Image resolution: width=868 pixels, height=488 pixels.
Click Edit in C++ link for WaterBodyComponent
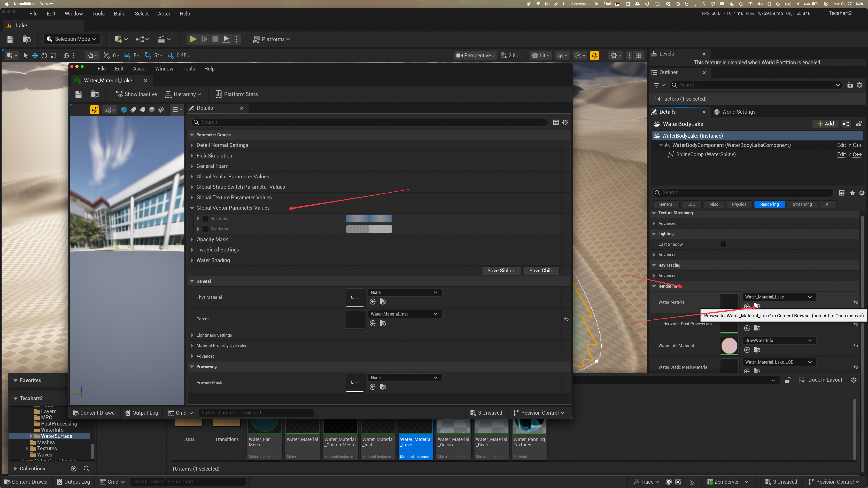coord(849,145)
